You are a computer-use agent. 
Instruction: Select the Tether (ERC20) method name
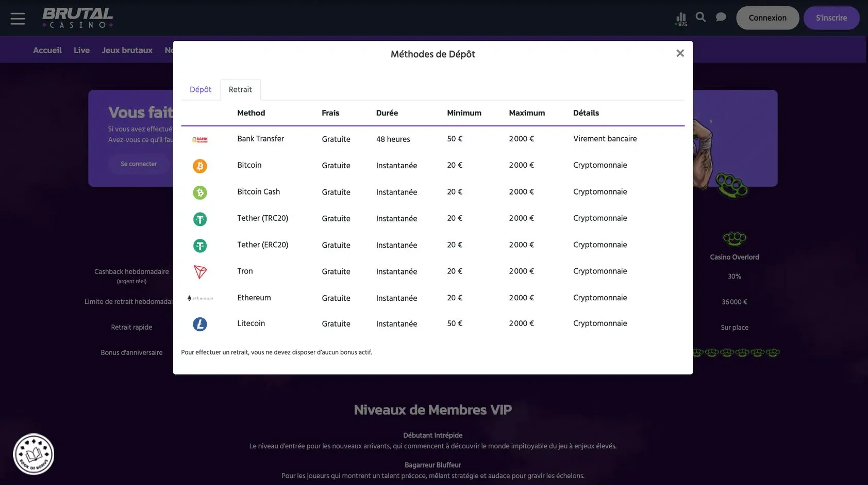point(262,245)
